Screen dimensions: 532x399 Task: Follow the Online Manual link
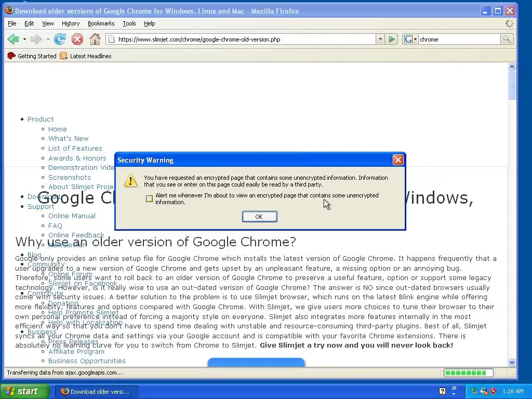(72, 216)
